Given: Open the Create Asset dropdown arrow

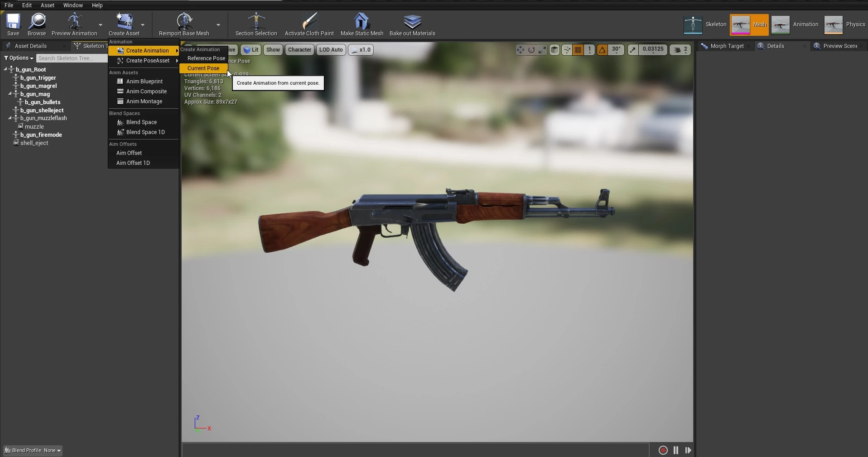Looking at the screenshot, I should [142, 25].
